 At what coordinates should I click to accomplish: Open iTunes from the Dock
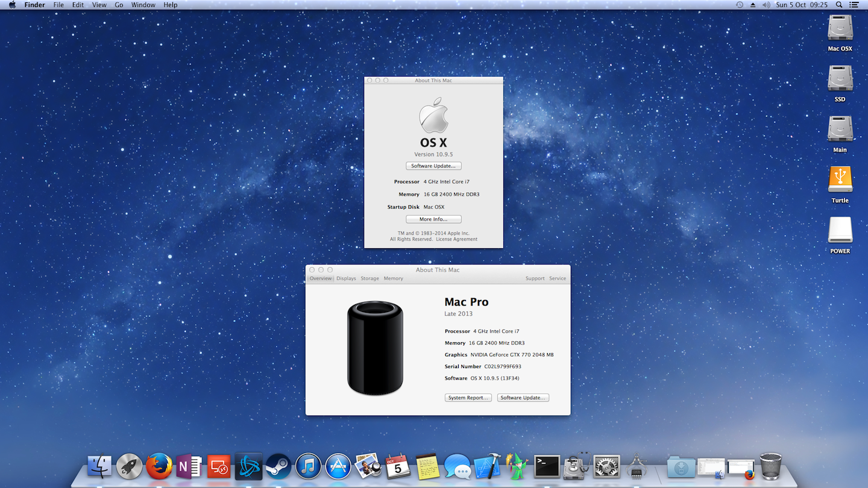[x=308, y=467]
